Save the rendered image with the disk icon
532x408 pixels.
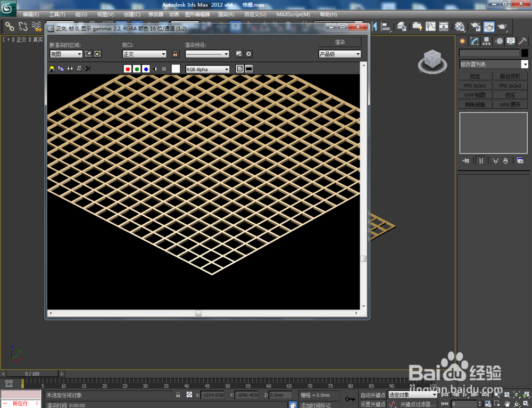52,69
